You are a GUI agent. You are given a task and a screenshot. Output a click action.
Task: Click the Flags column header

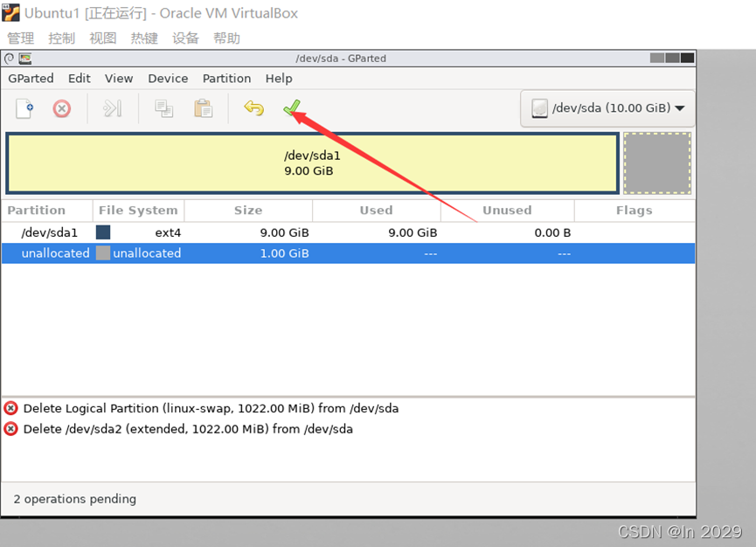634,210
